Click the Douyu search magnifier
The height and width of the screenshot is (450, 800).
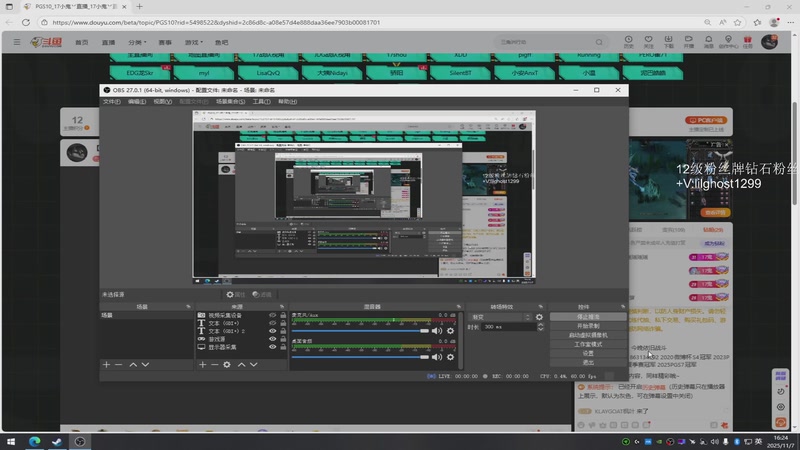(599, 42)
